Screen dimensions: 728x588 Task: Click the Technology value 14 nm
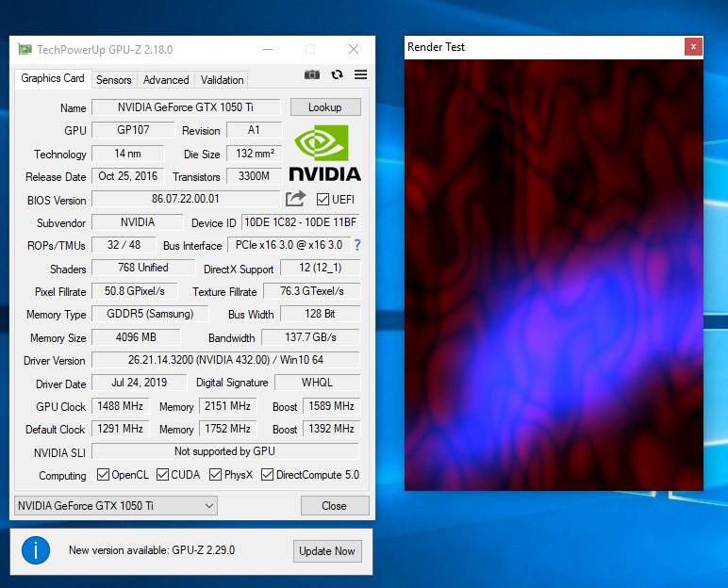pos(128,154)
